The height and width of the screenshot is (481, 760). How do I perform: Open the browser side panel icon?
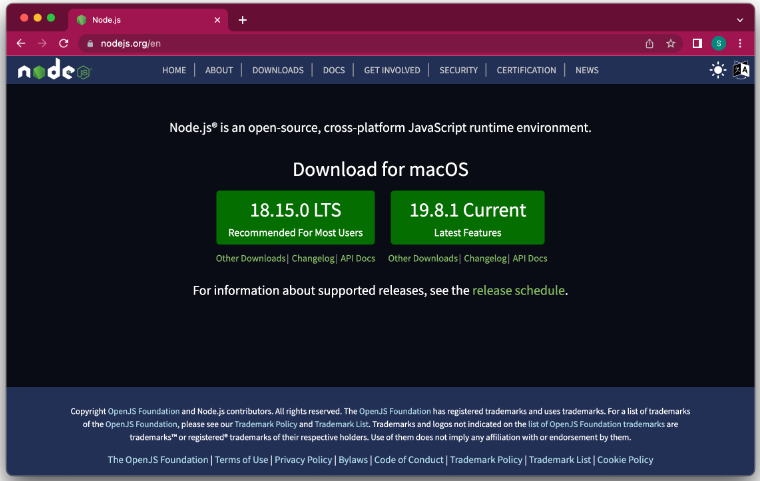[698, 43]
